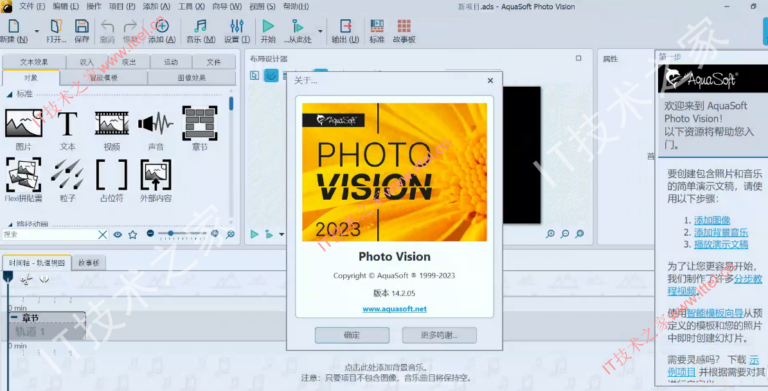Select the 文本效果 tab
Screen dimensions: 768x391
tap(34, 62)
